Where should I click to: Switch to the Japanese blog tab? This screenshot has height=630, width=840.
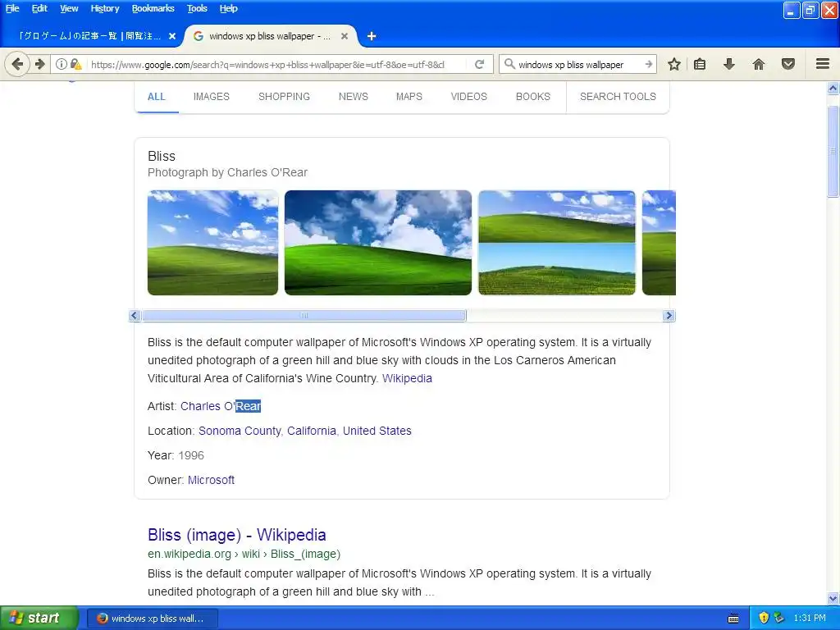tap(91, 36)
